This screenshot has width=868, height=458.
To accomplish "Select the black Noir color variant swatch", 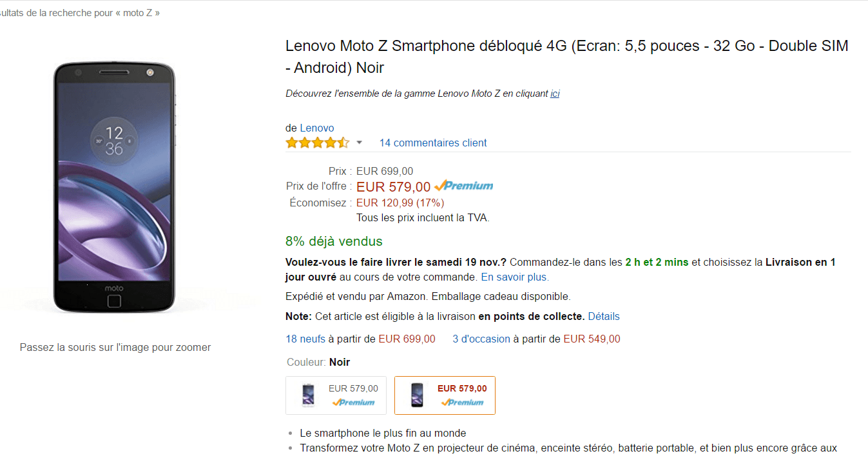I will (445, 395).
